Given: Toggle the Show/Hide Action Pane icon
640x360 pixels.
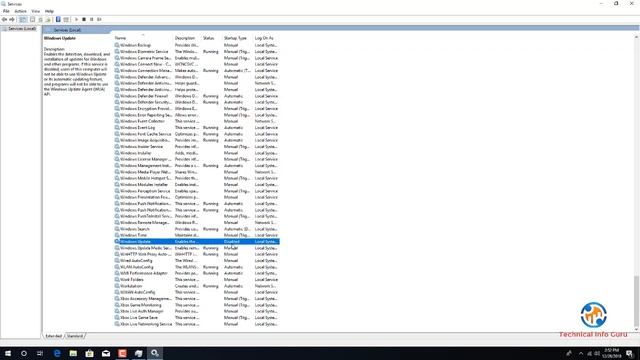Looking at the screenshot, I should pos(66,20).
